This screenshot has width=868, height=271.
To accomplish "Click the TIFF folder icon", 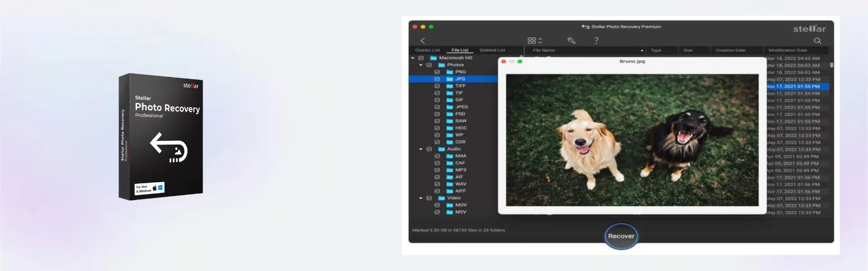I will (x=450, y=86).
